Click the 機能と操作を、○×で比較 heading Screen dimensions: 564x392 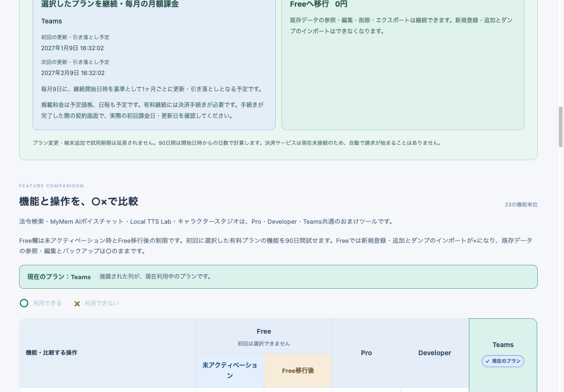pos(79,201)
